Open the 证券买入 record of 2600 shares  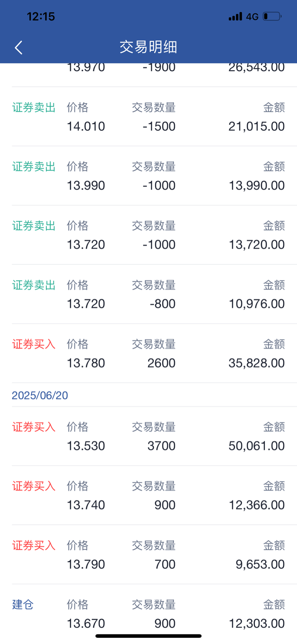click(148, 354)
